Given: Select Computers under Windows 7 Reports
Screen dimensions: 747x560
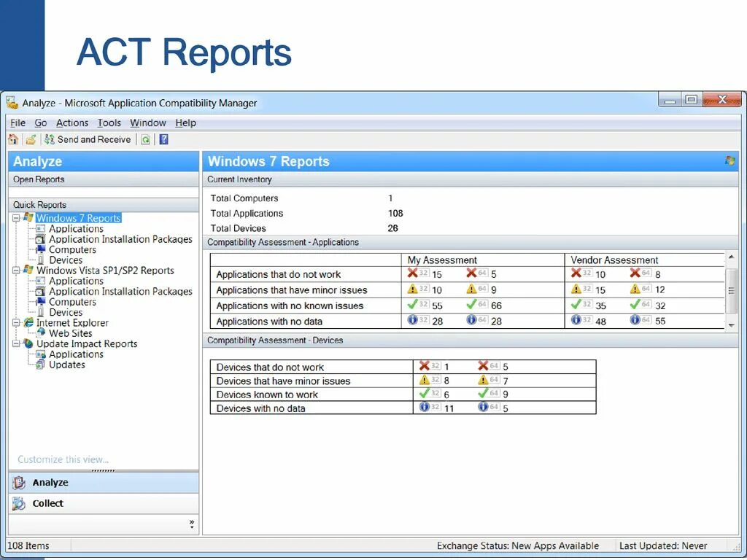Looking at the screenshot, I should coord(72,249).
